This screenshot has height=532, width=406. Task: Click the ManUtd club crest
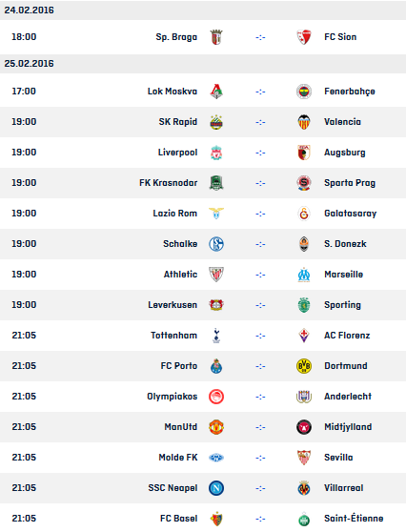pos(216,427)
